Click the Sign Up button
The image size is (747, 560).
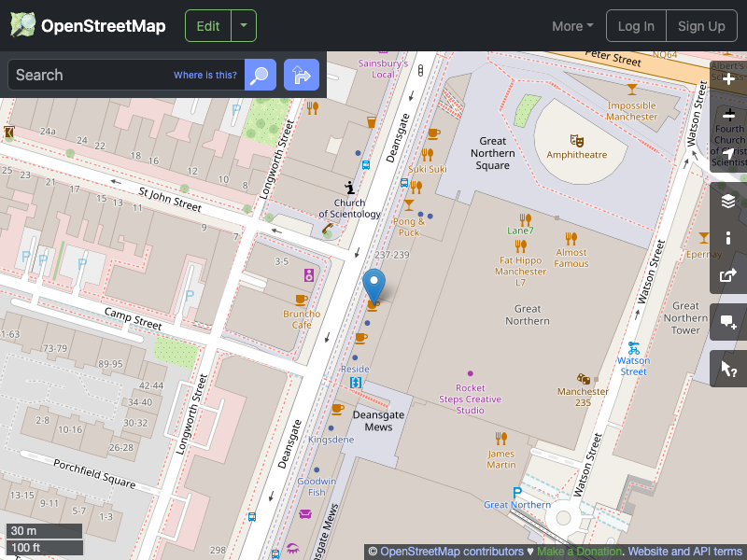(702, 25)
